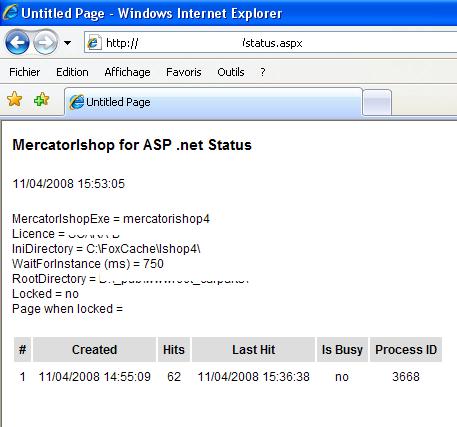The height and width of the screenshot is (427, 457).
Task: Click the Process ID column header
Action: click(406, 350)
